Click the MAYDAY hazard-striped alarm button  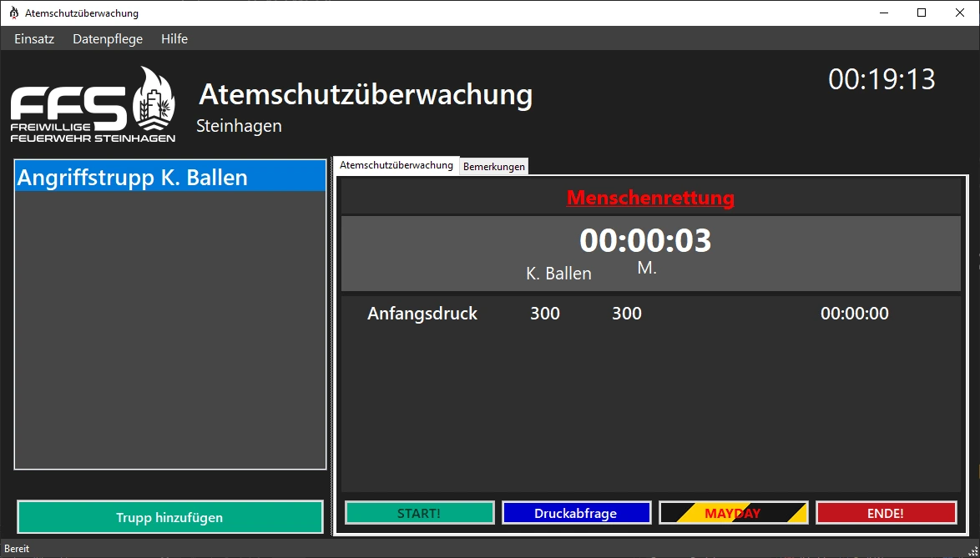[x=733, y=512]
